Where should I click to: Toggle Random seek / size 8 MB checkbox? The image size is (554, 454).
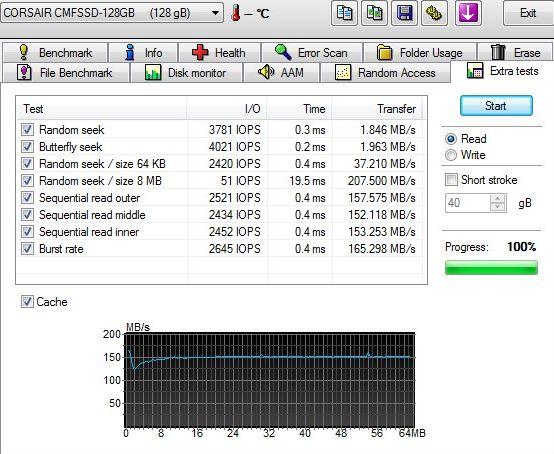(x=27, y=181)
